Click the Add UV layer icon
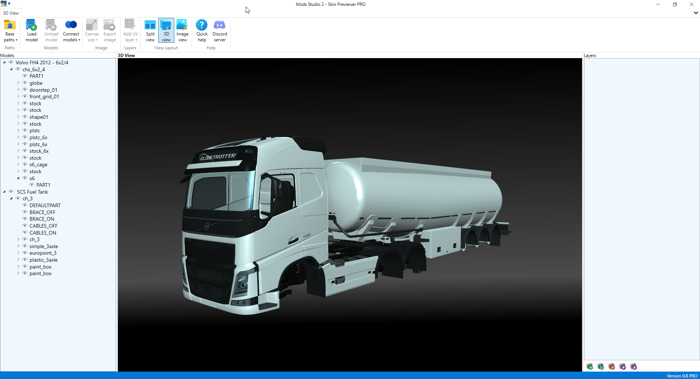The height and width of the screenshot is (379, 700). coord(130,25)
